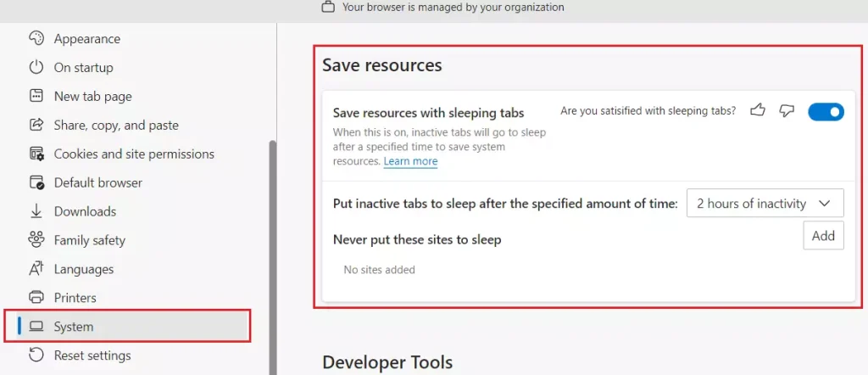Select Default browser settings
This screenshot has width=868, height=375.
(x=98, y=182)
